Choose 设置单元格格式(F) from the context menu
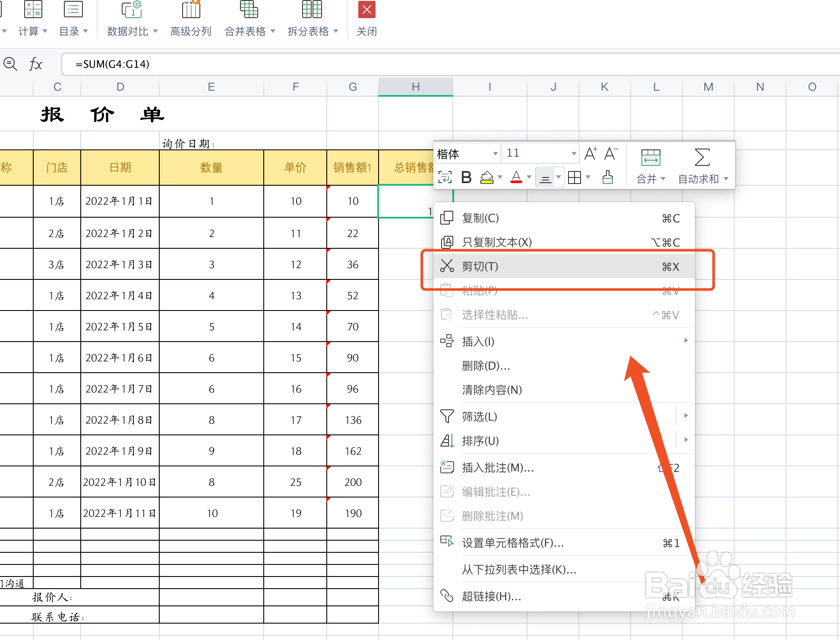The width and height of the screenshot is (840, 640). [512, 543]
